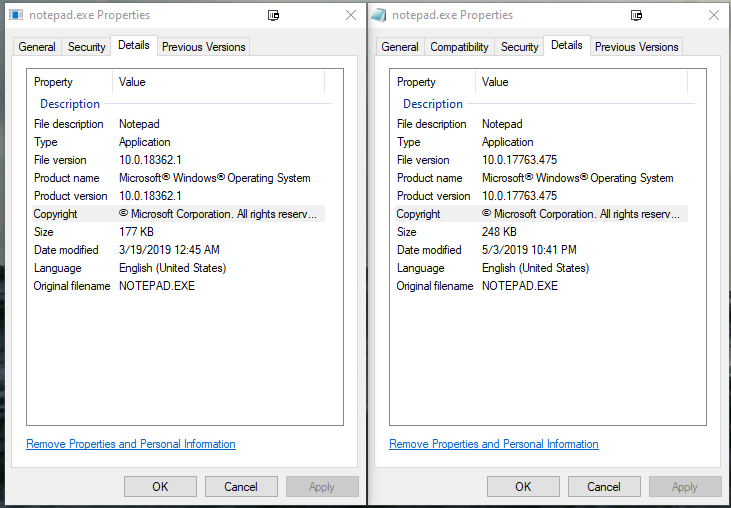Switch to Security tab in left window
This screenshot has width=731, height=508.
tap(86, 47)
